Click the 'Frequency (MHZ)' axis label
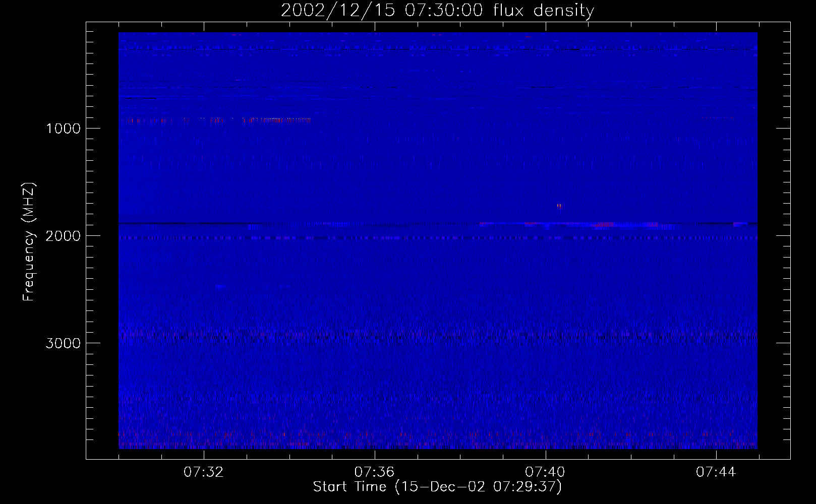The image size is (816, 504). coord(29,242)
